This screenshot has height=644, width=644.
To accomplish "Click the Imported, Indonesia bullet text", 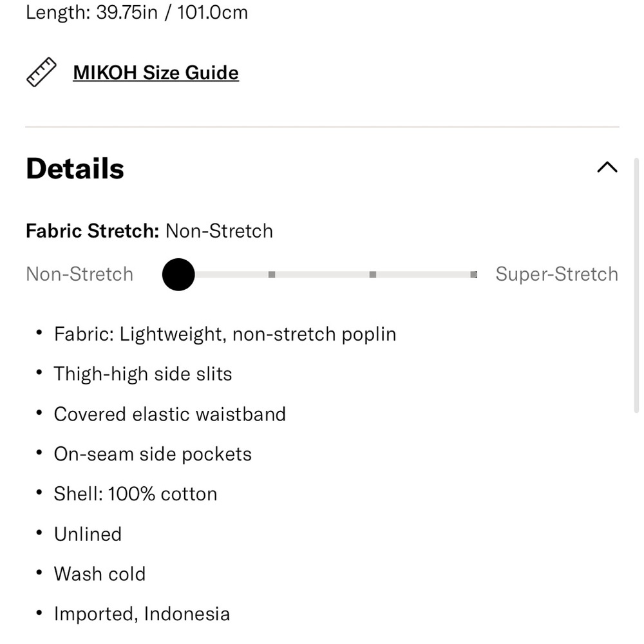I will (x=142, y=614).
